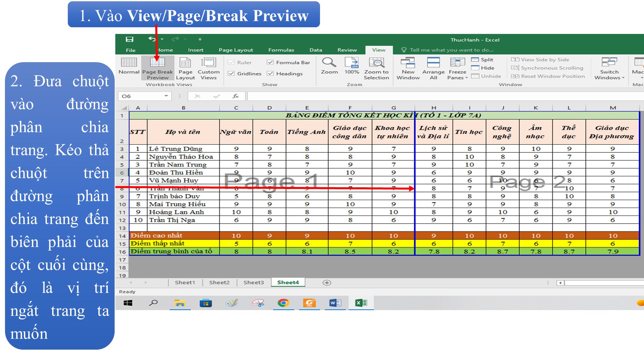Click Arrange All windows
The width and height of the screenshot is (644, 353).
(433, 68)
